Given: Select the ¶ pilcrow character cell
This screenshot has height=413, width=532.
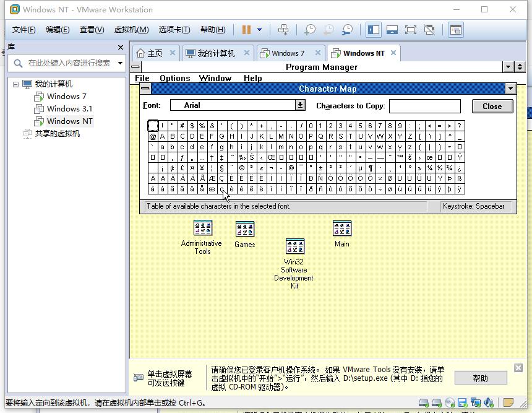Looking at the screenshot, I should pos(371,168).
